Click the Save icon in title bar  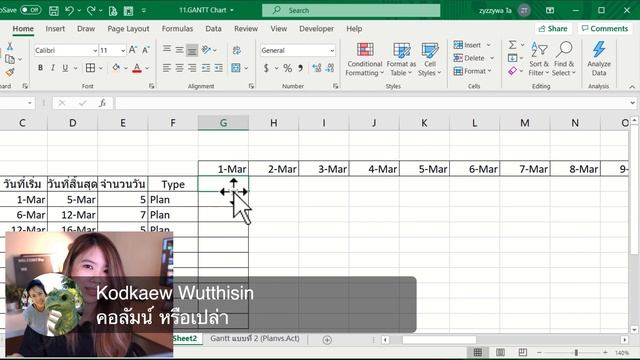coord(54,11)
